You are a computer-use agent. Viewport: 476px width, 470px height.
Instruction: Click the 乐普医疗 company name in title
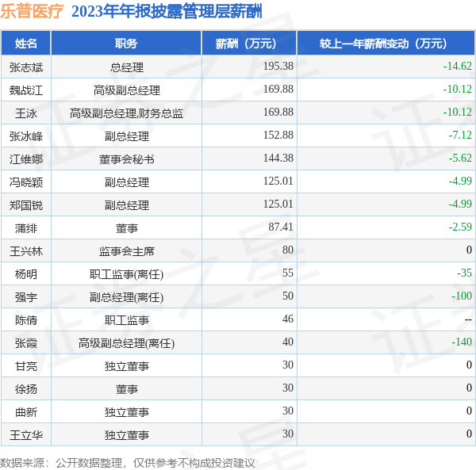pyautogui.click(x=32, y=12)
